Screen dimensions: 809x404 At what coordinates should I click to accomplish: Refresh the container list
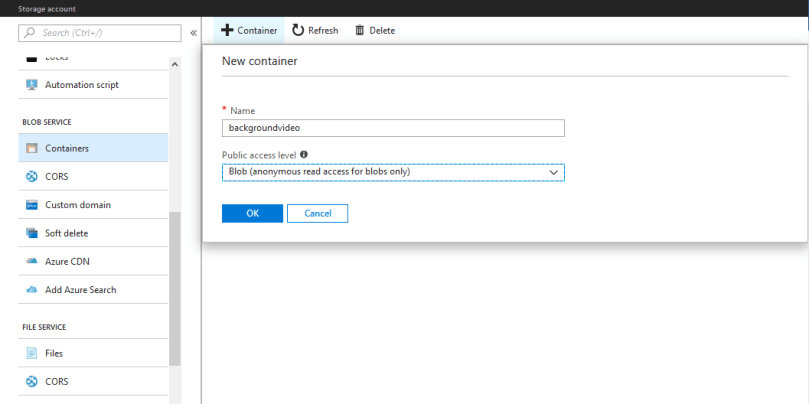(315, 30)
